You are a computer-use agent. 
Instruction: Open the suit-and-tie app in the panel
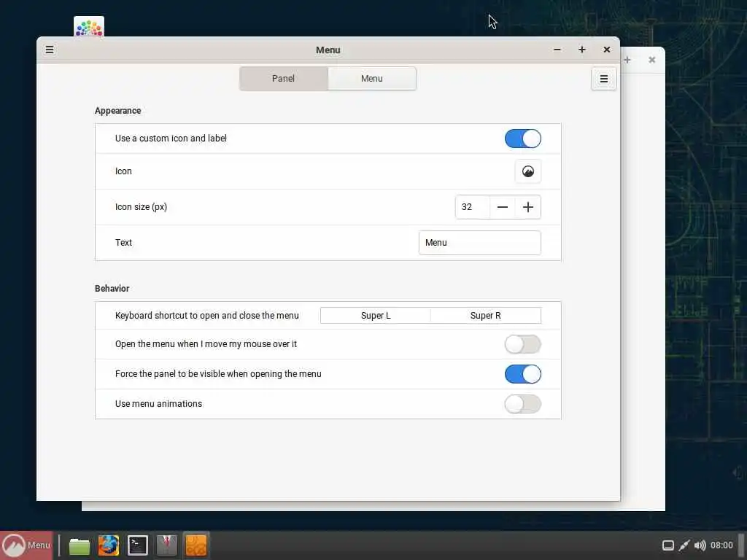tap(167, 545)
